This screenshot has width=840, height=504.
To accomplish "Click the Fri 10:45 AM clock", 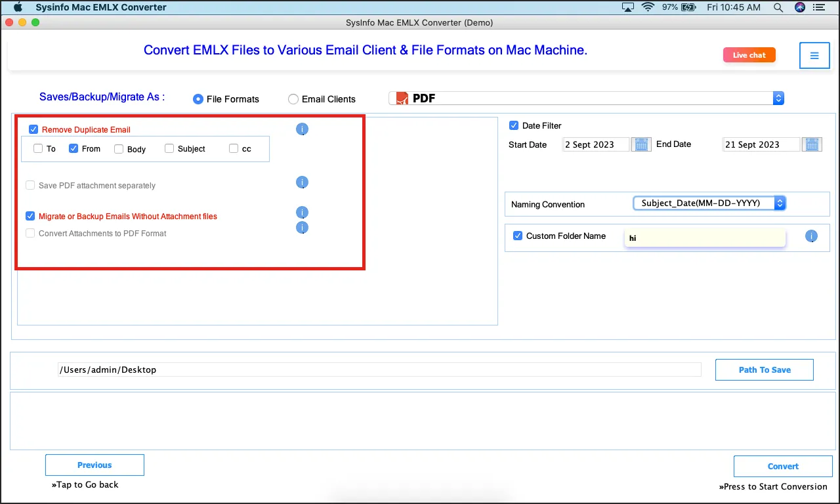I will 733,7.
